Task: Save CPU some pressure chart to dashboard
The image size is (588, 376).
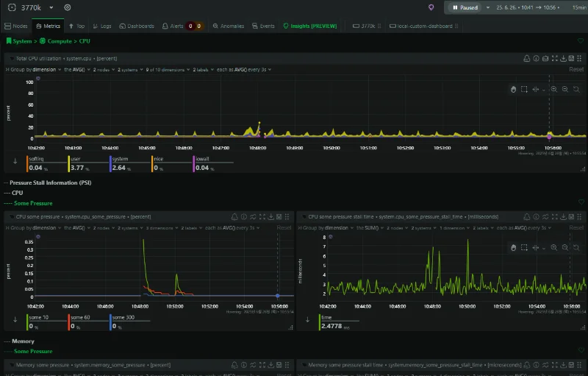Action: click(x=279, y=217)
